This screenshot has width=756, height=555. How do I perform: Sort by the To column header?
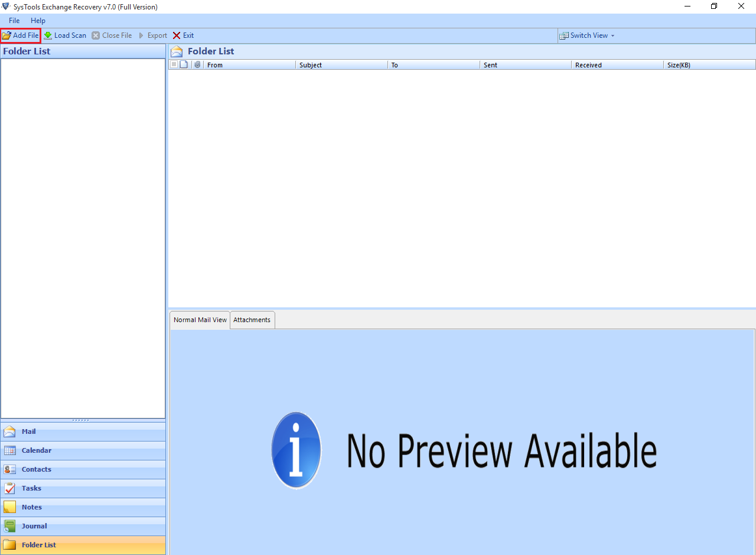coord(434,65)
